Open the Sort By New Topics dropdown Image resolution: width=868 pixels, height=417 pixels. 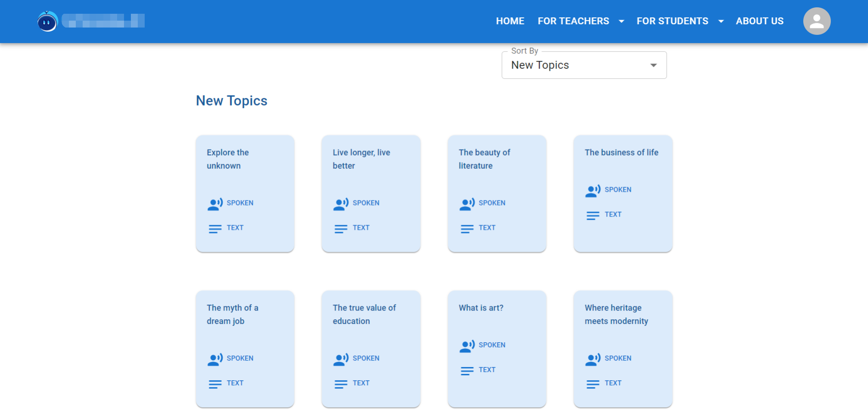coord(584,66)
